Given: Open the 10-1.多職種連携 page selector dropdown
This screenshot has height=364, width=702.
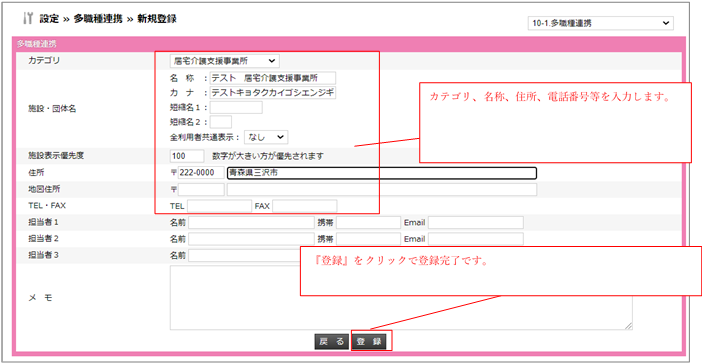Looking at the screenshot, I should (600, 23).
